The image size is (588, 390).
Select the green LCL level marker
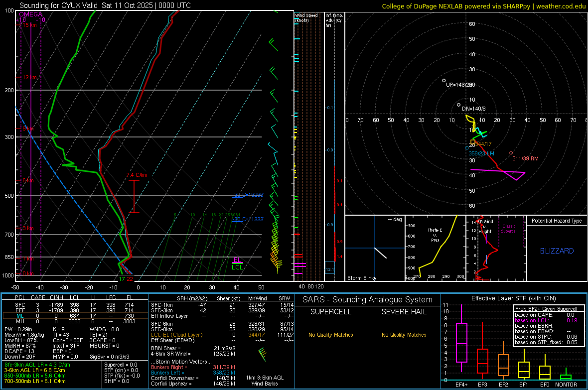[237, 267]
